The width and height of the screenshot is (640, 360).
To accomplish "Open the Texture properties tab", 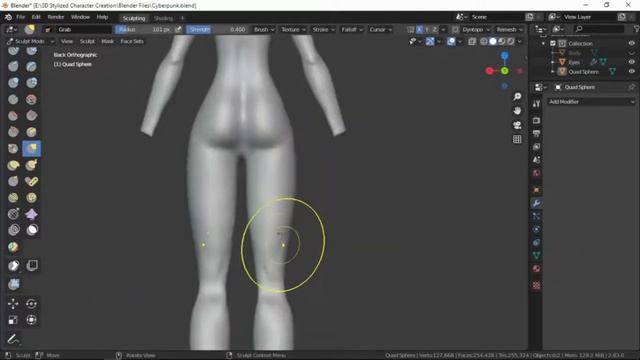I will pos(536,285).
